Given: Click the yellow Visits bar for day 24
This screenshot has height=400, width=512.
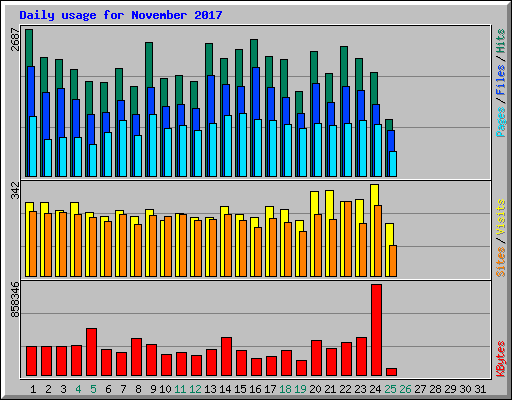Looking at the screenshot, I should coord(374,195).
